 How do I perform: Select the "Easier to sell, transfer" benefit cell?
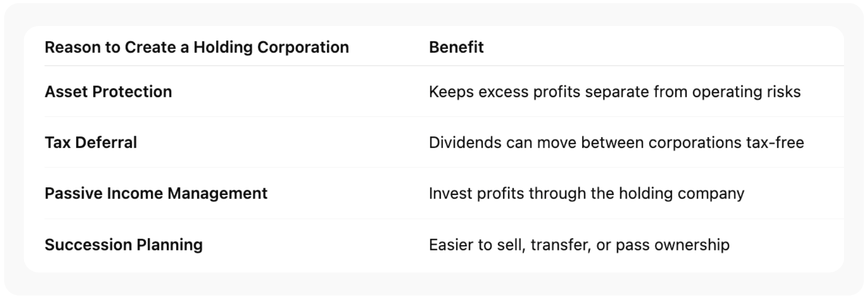point(579,245)
